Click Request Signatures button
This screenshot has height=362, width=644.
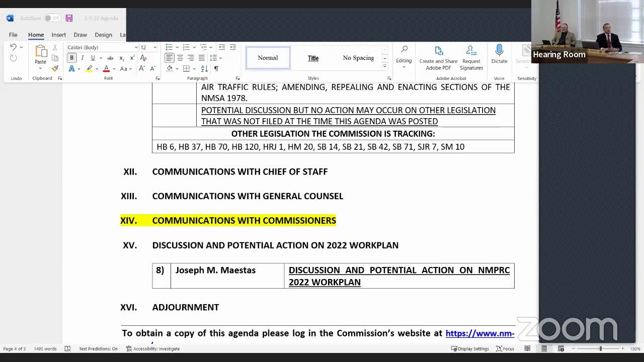click(x=471, y=58)
